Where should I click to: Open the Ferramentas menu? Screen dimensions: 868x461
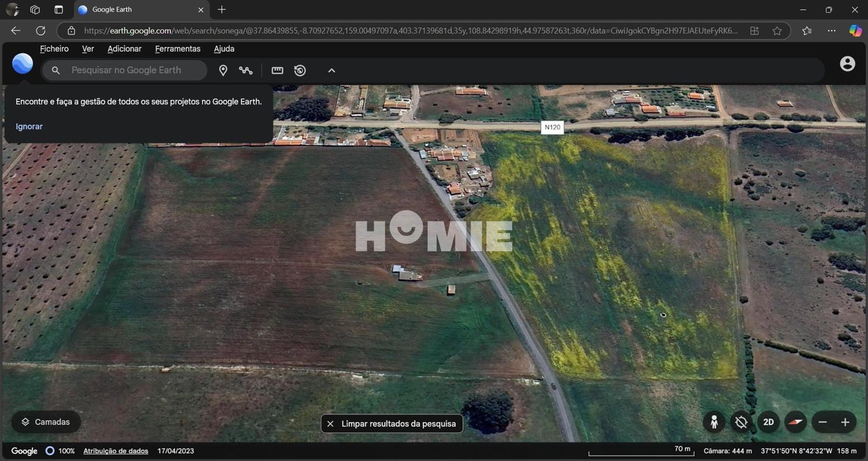coord(177,49)
